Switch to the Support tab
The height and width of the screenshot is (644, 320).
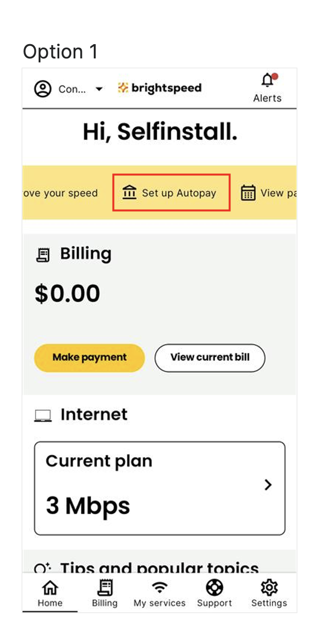tap(214, 592)
